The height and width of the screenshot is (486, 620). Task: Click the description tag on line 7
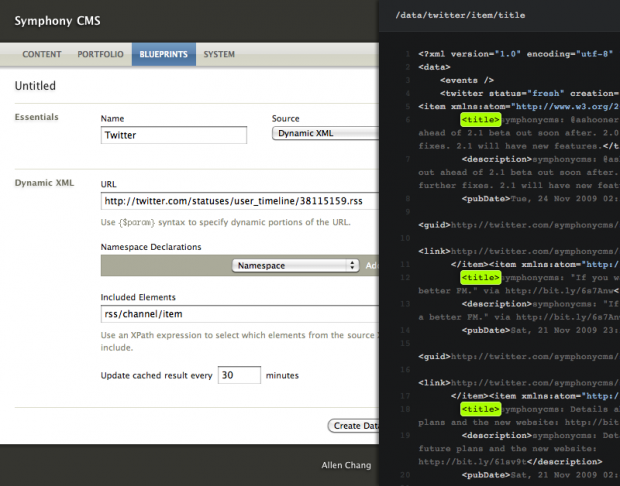(497, 159)
